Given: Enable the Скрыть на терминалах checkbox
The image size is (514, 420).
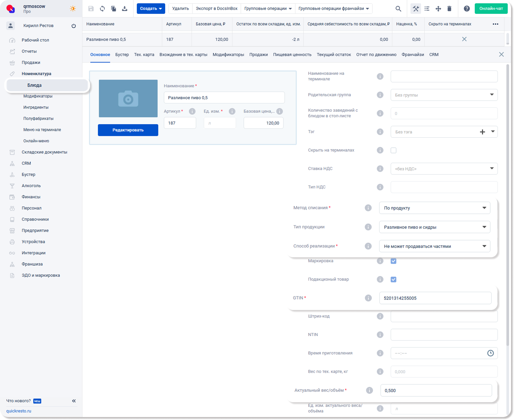Looking at the screenshot, I should tap(393, 150).
